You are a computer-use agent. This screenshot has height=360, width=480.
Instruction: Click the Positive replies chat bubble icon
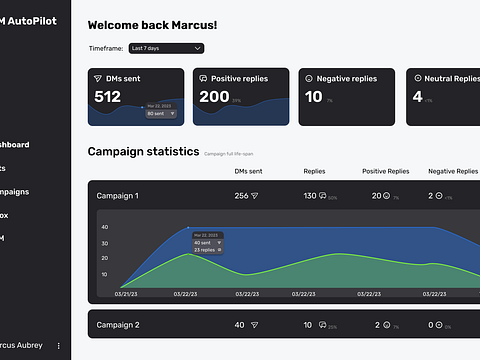pos(203,79)
